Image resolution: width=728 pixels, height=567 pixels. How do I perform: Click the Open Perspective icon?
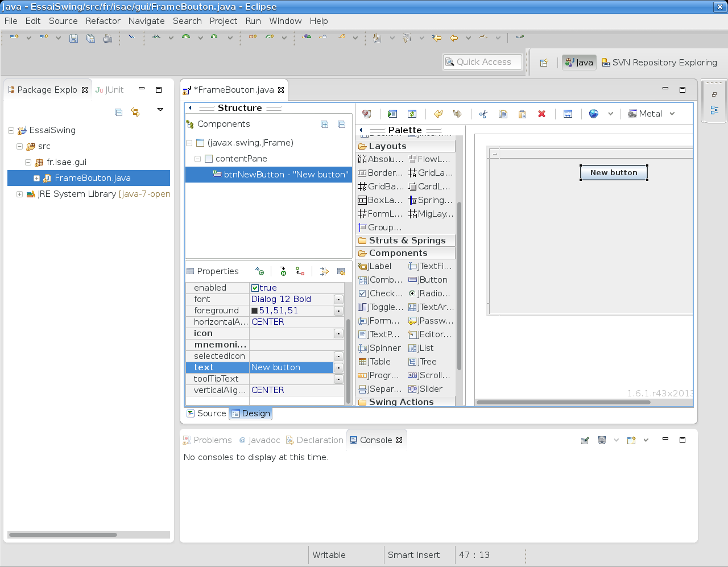[544, 63]
